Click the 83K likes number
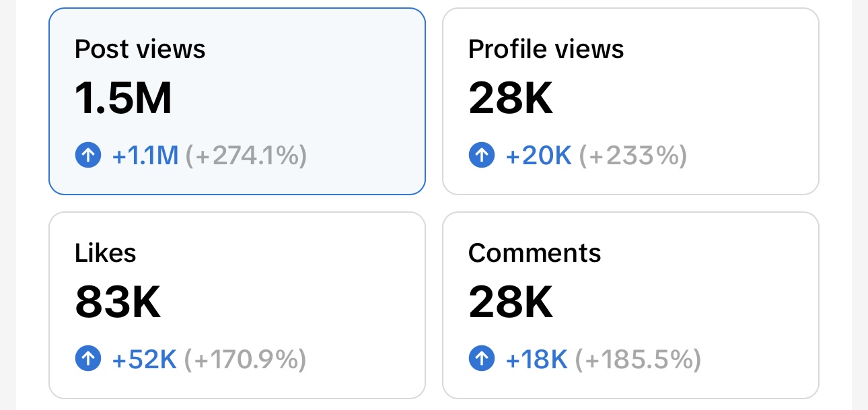Image resolution: width=868 pixels, height=410 pixels. click(118, 302)
